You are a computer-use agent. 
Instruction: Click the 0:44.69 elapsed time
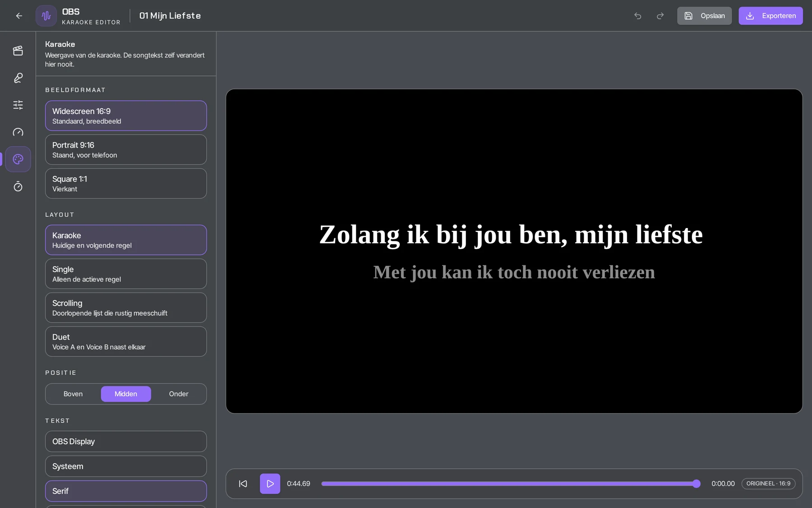click(299, 484)
